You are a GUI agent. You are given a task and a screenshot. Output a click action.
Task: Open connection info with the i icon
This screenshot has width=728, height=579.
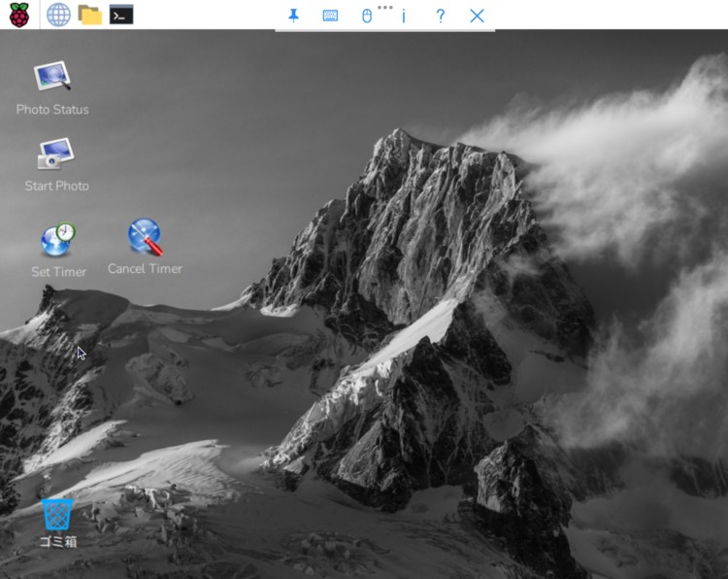(x=403, y=16)
